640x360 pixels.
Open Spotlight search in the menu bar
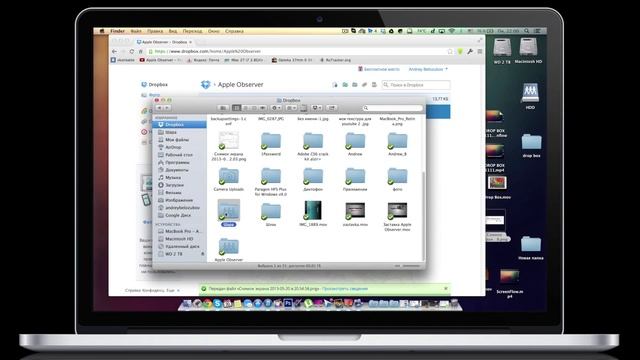coord(527,31)
